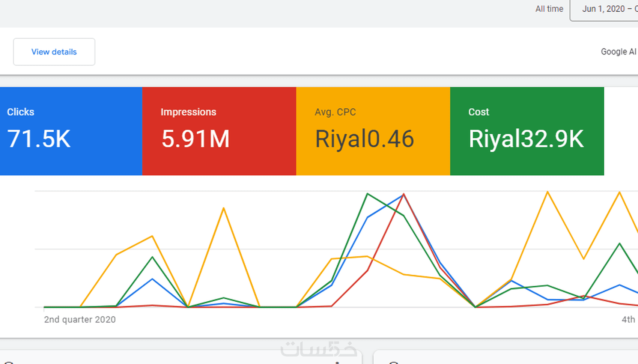
Task: Select the green Cost metric card
Action: click(527, 131)
